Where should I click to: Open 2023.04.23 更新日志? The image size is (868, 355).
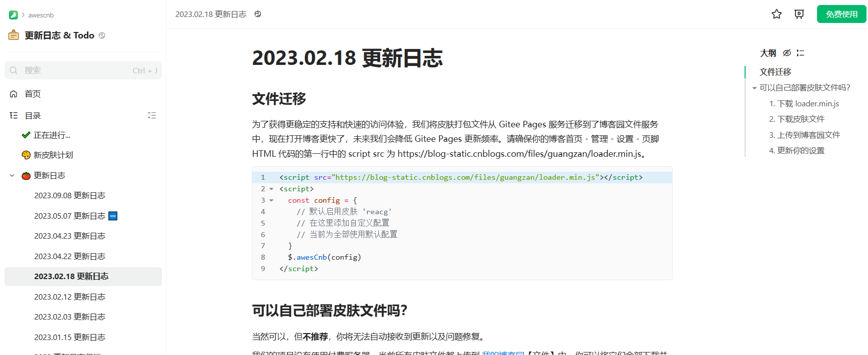tap(69, 236)
